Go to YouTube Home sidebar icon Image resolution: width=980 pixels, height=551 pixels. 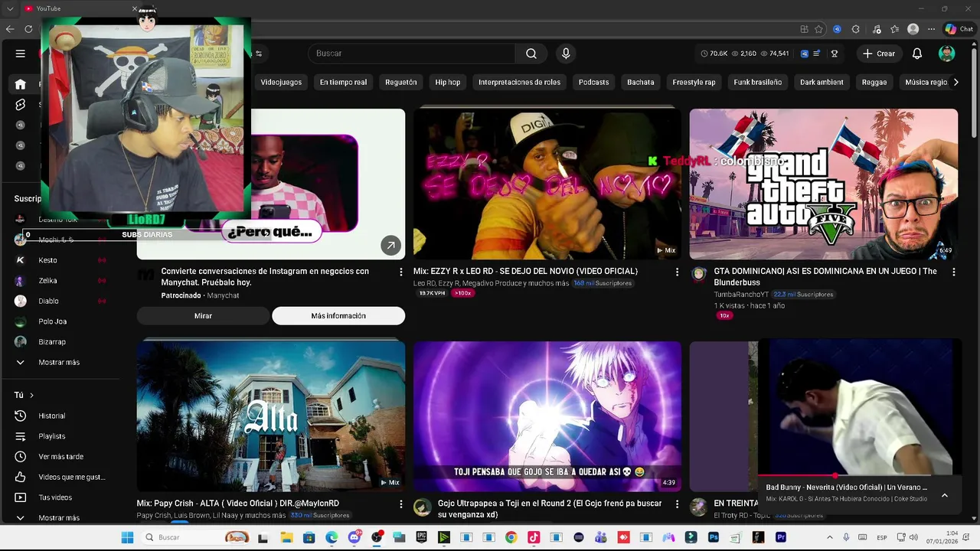pos(21,84)
